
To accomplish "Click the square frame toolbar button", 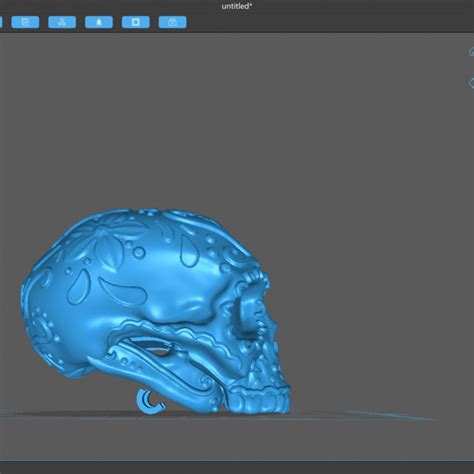I will pyautogui.click(x=136, y=22).
